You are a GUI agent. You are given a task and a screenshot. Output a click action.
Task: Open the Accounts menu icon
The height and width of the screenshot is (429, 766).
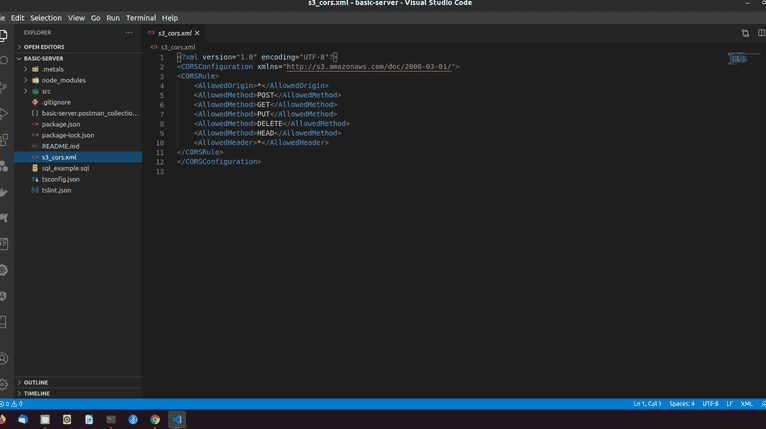[x=3, y=358]
